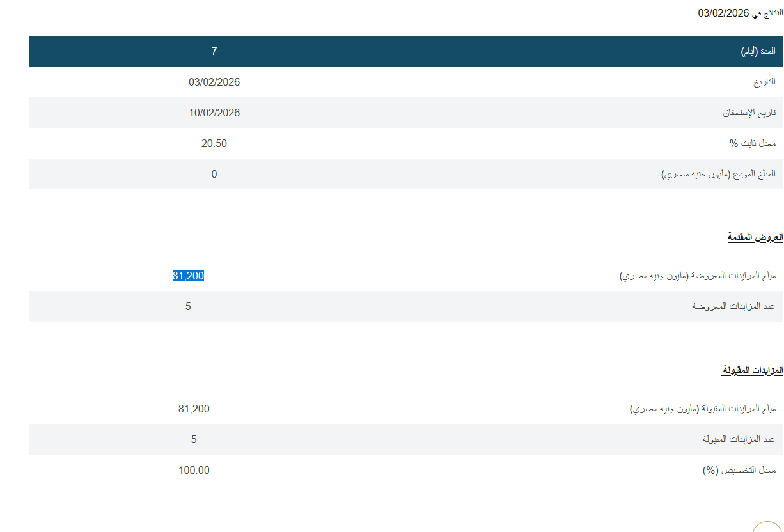Screen dimensions: 784x532
Task: Click the allocation rate value 100.00
Action: (x=194, y=470)
